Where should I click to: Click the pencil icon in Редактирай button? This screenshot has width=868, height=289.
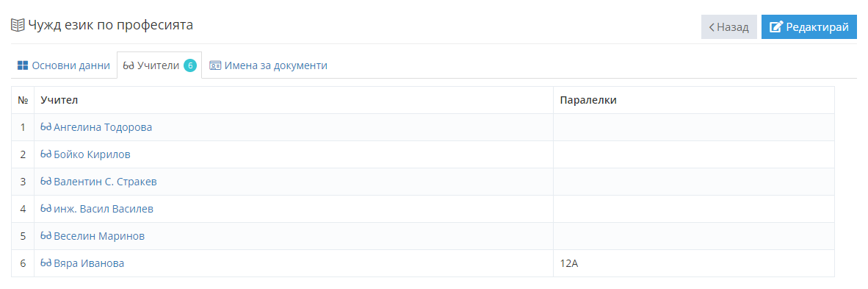point(777,26)
